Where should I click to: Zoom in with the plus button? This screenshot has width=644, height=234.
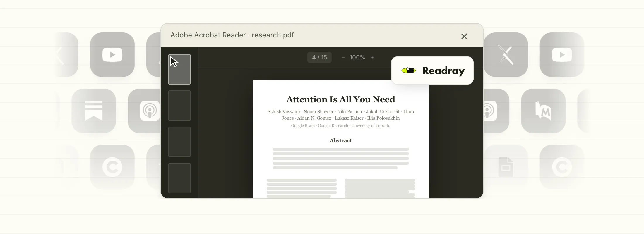pyautogui.click(x=372, y=58)
